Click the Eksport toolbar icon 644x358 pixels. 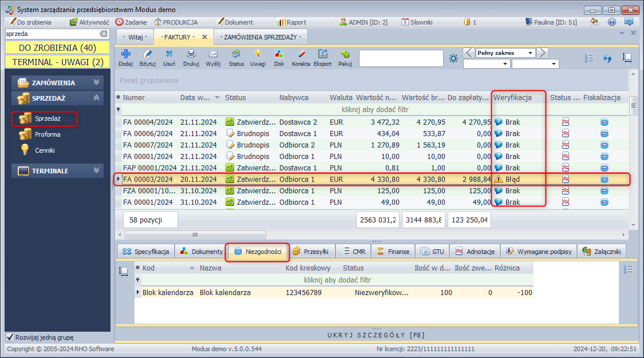pos(322,54)
